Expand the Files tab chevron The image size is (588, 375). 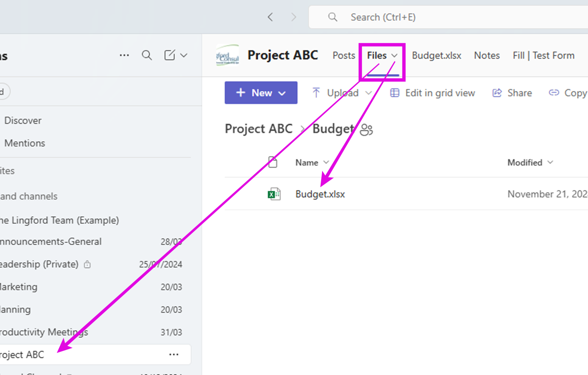click(x=394, y=55)
